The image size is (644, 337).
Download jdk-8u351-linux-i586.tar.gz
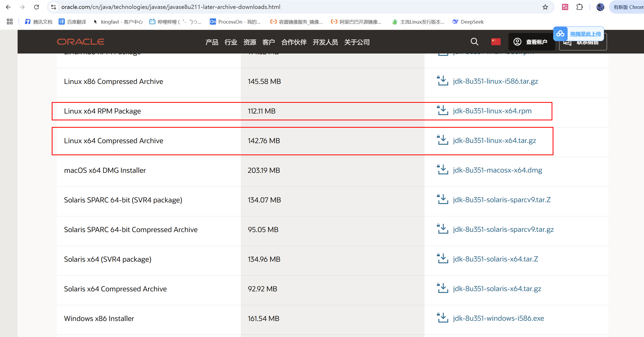[x=495, y=81]
